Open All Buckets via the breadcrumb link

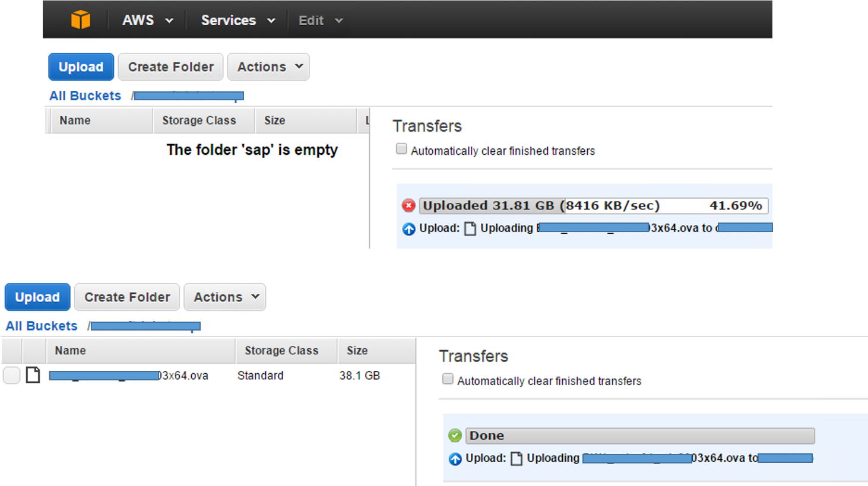(85, 96)
